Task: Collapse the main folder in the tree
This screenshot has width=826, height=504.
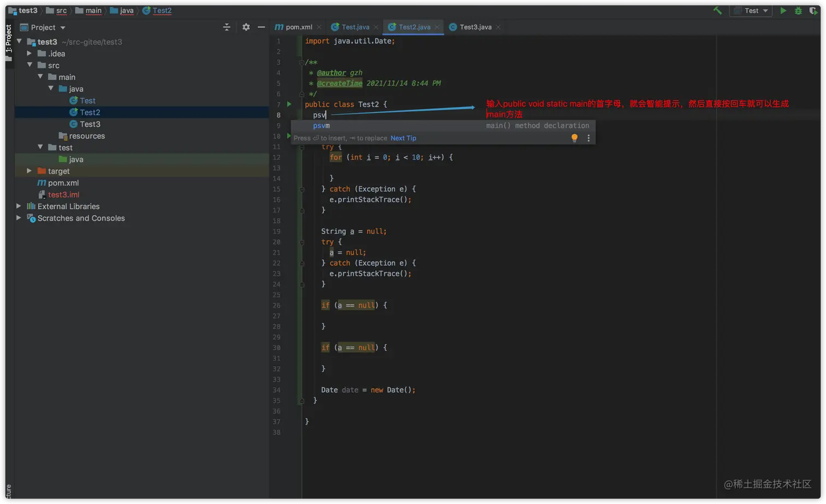Action: 40,77
